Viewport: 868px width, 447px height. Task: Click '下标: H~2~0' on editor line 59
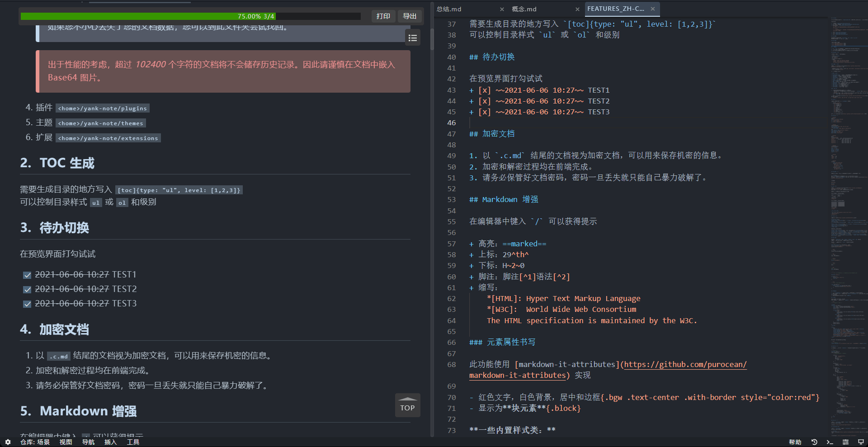pos(501,266)
